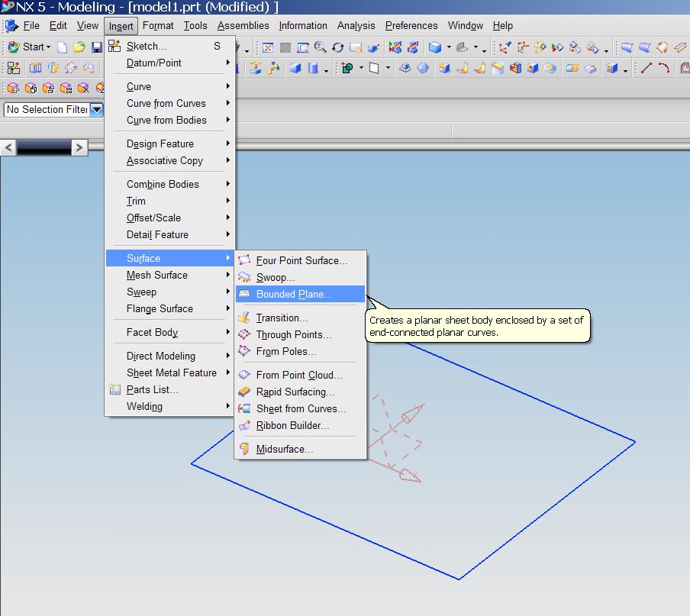
Task: Click the Swoop surface icon
Action: click(x=244, y=277)
